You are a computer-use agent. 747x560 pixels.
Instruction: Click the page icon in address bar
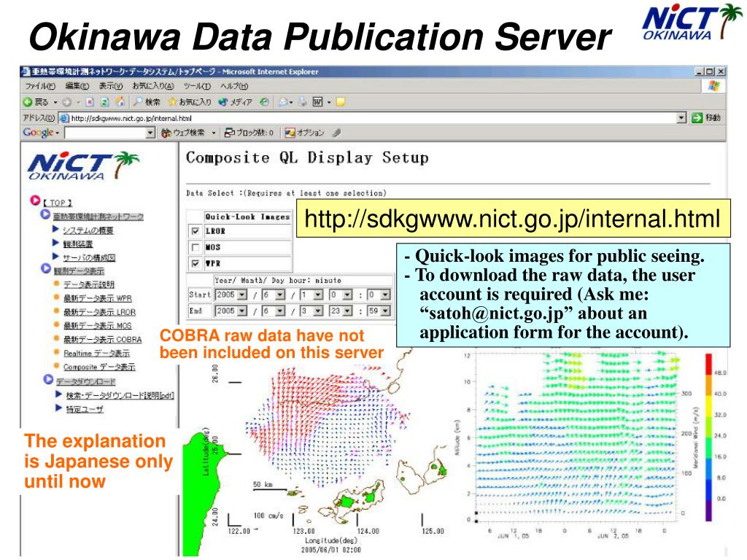click(64, 118)
